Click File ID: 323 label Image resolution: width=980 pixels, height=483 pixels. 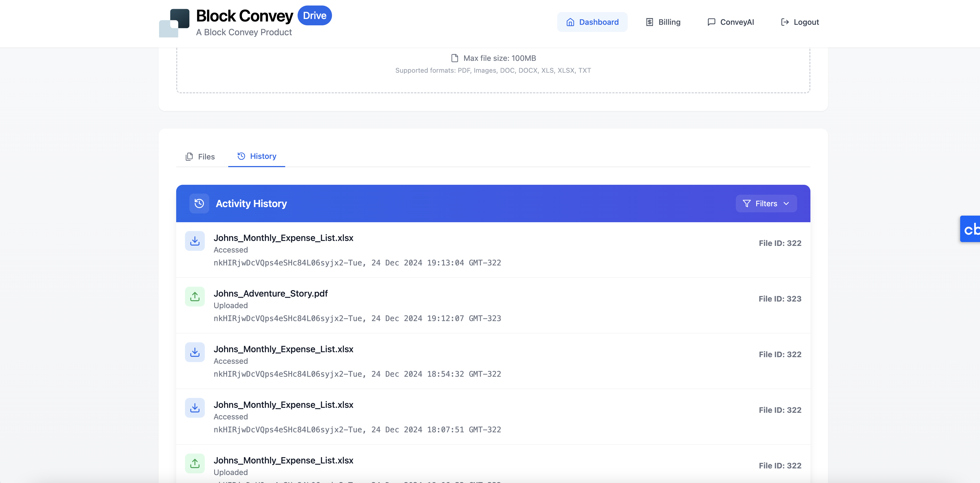point(780,299)
